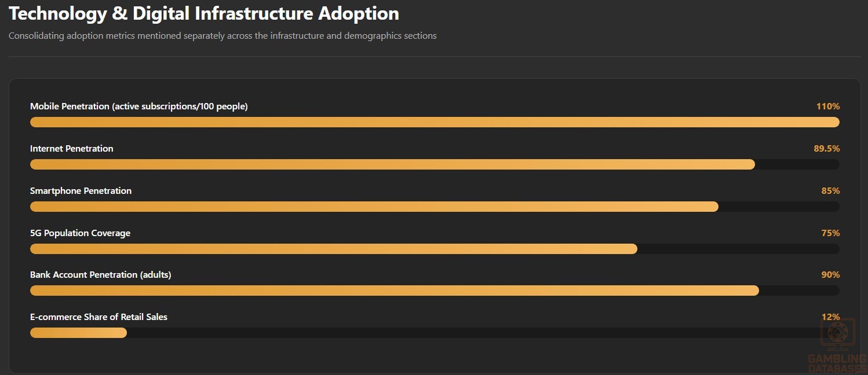Click the Bank Account Penetration bar
This screenshot has height=375, width=868.
pyautogui.click(x=435, y=291)
